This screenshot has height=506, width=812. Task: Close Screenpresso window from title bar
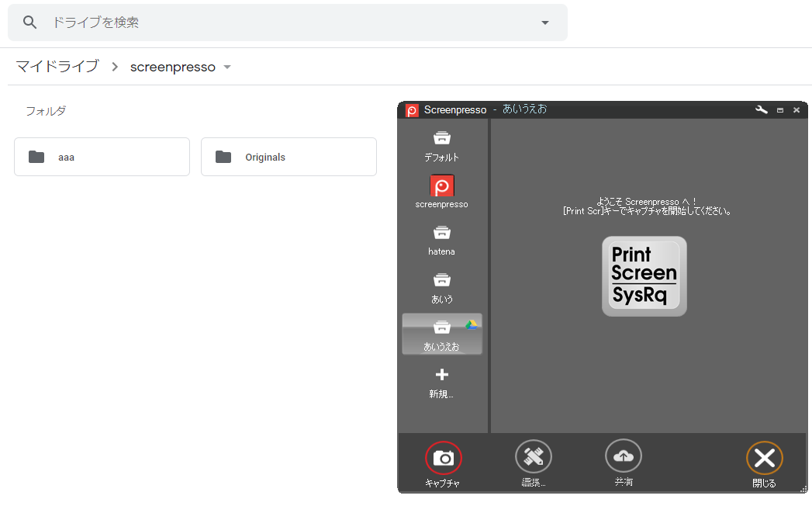796,110
